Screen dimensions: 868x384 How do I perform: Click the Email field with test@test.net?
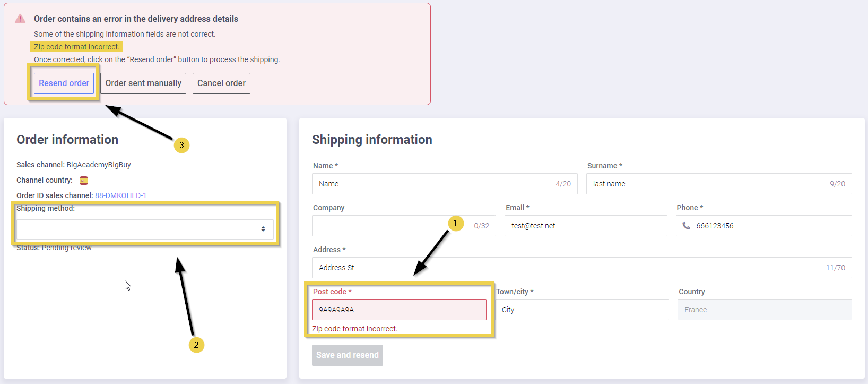coord(585,226)
